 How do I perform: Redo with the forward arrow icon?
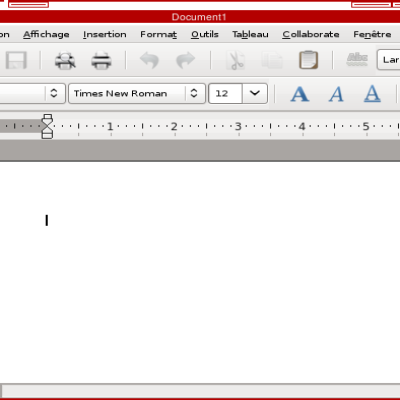click(185, 60)
